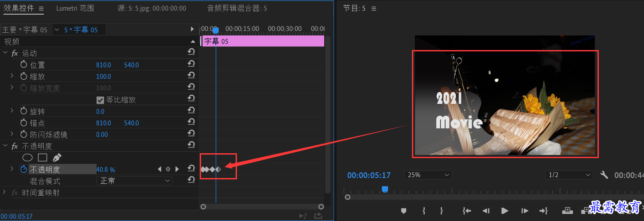644x221 pixels.
Task: Toggle animation stopwatch for 锚点
Action: (24, 123)
